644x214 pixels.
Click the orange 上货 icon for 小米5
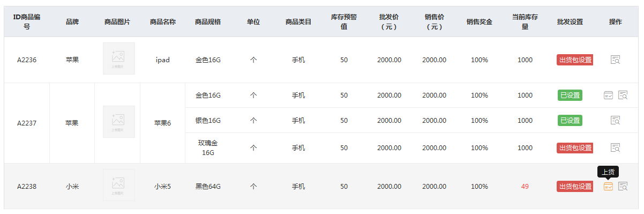608,187
